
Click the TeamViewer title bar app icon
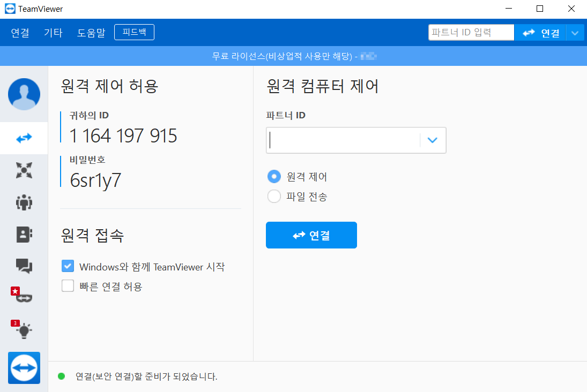click(10, 9)
